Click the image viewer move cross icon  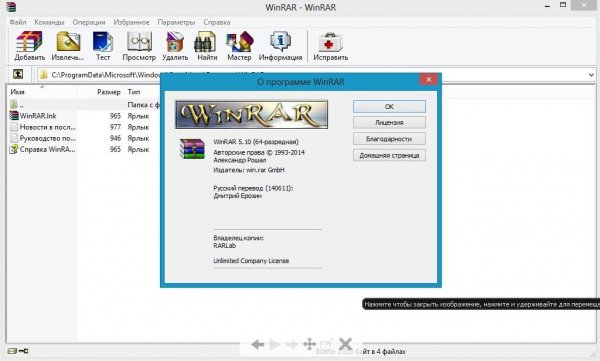click(309, 344)
